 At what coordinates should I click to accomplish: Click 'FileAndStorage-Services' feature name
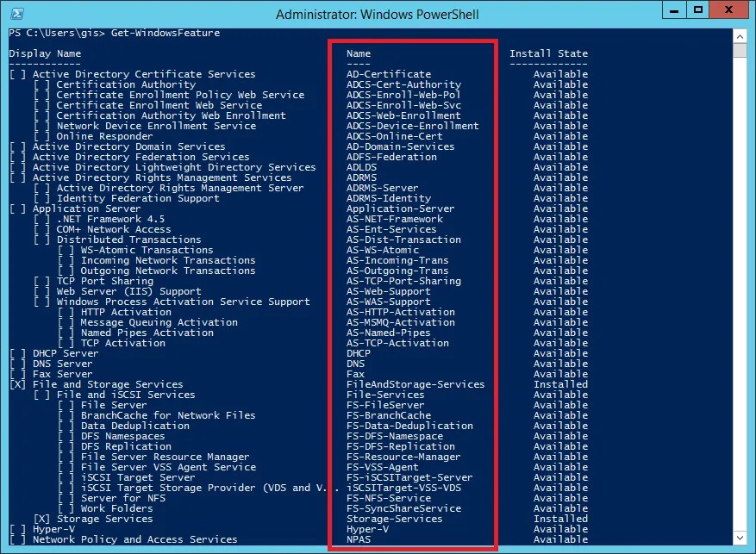415,385
